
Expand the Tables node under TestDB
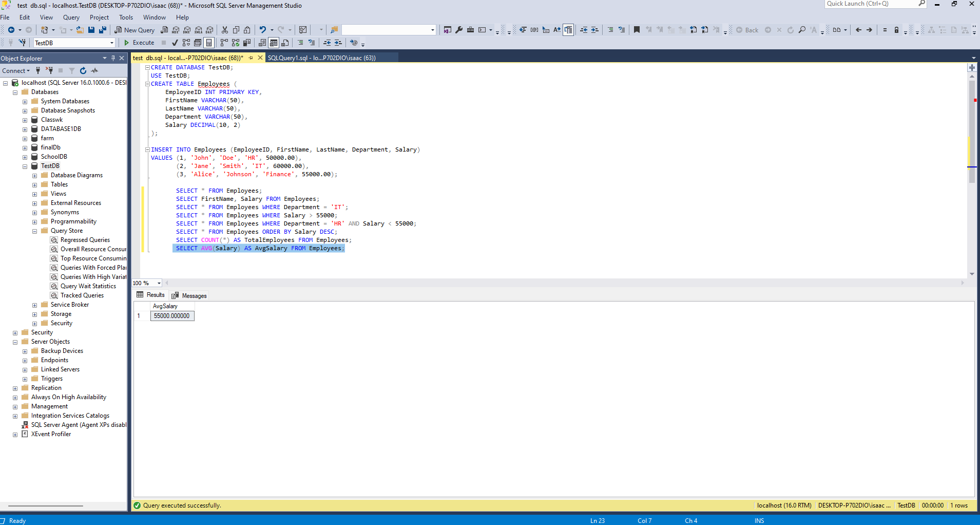pos(34,184)
